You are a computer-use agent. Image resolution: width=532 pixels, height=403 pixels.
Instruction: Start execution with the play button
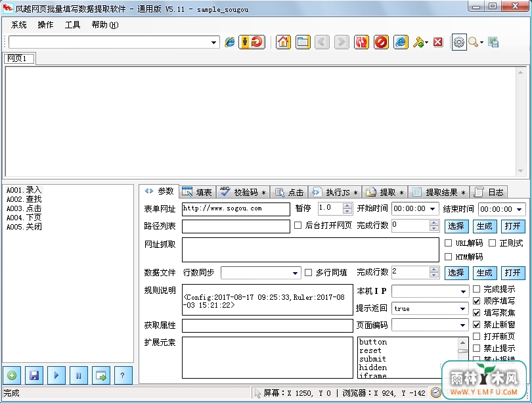tap(56, 375)
